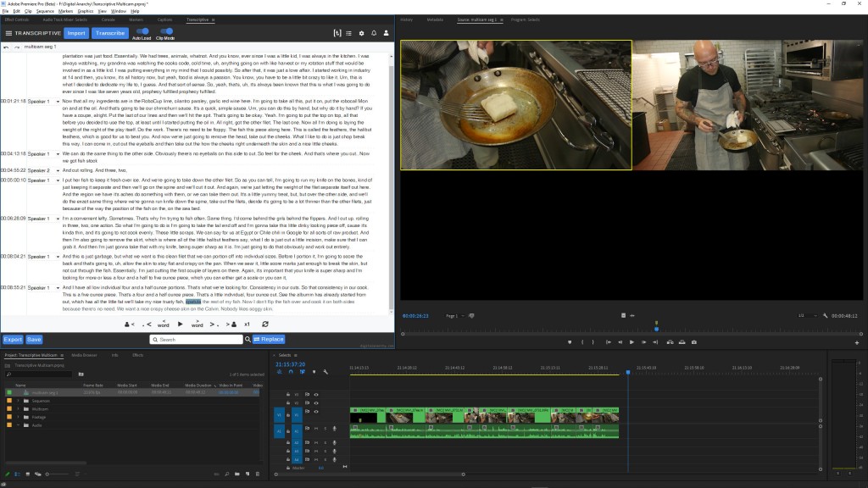
Task: Open the Transcriptive account user icon
Action: click(x=386, y=33)
